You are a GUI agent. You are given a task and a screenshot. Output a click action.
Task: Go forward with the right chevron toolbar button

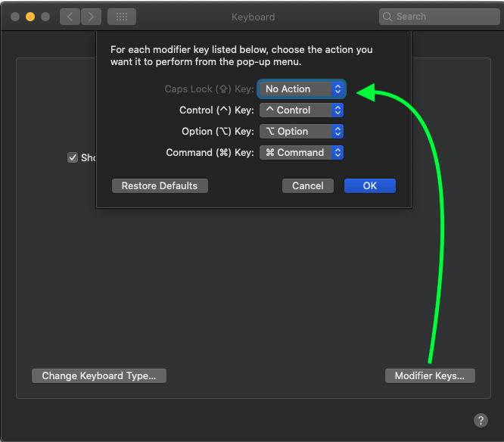92,17
